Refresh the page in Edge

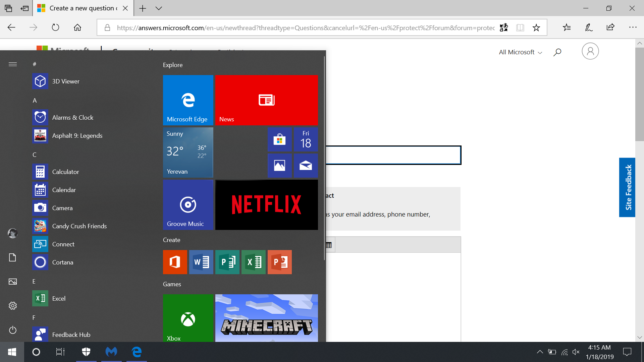click(55, 27)
